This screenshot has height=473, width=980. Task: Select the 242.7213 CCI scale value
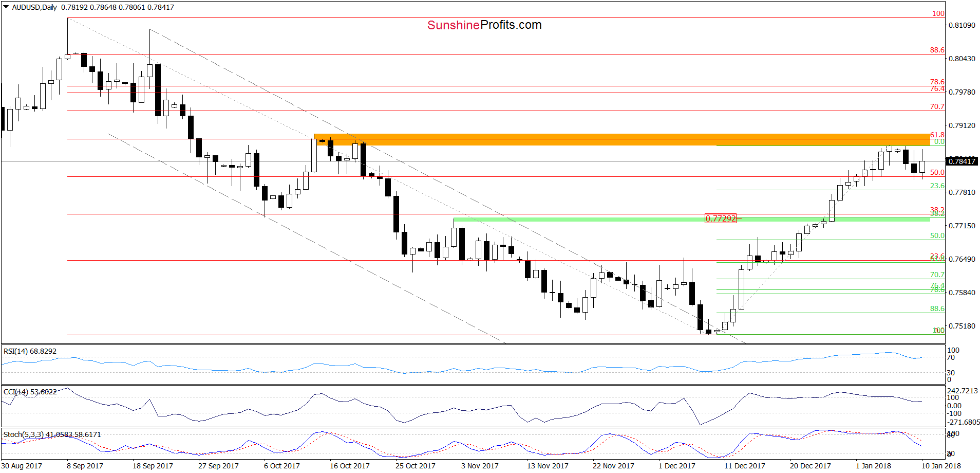click(x=963, y=391)
